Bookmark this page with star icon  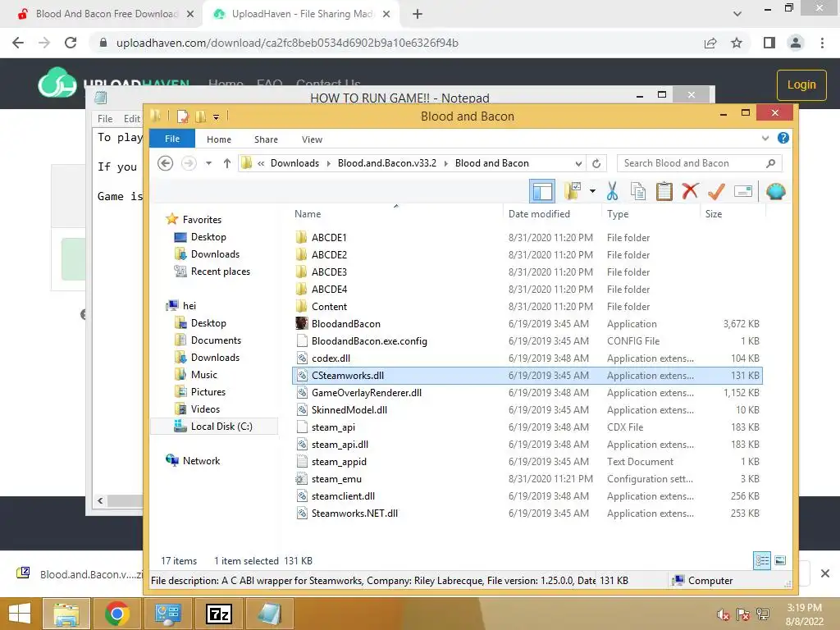[x=737, y=43]
